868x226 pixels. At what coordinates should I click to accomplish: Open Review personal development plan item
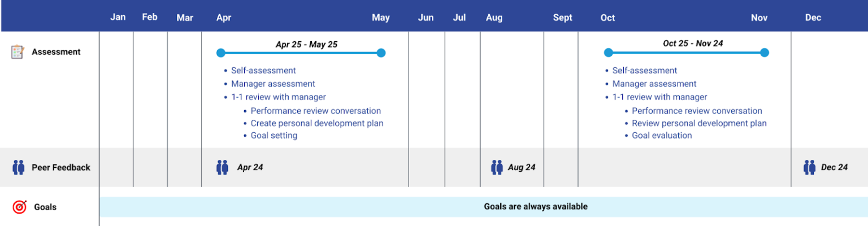coord(699,123)
